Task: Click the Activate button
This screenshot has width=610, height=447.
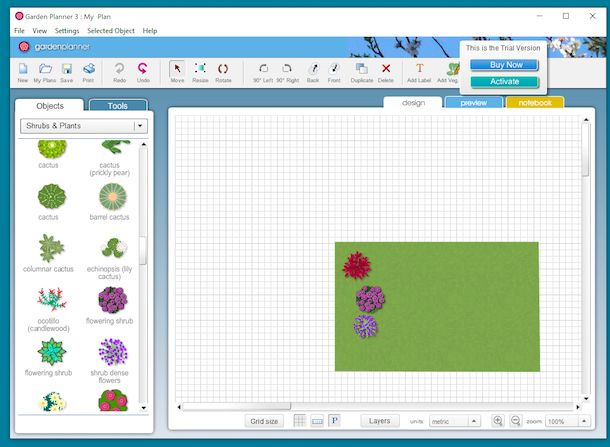Action: [505, 82]
